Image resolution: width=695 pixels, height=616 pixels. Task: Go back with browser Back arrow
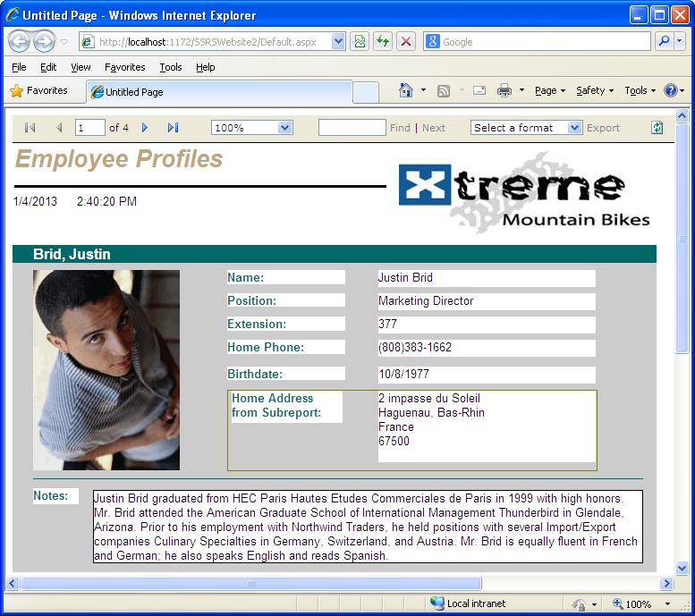[19, 42]
